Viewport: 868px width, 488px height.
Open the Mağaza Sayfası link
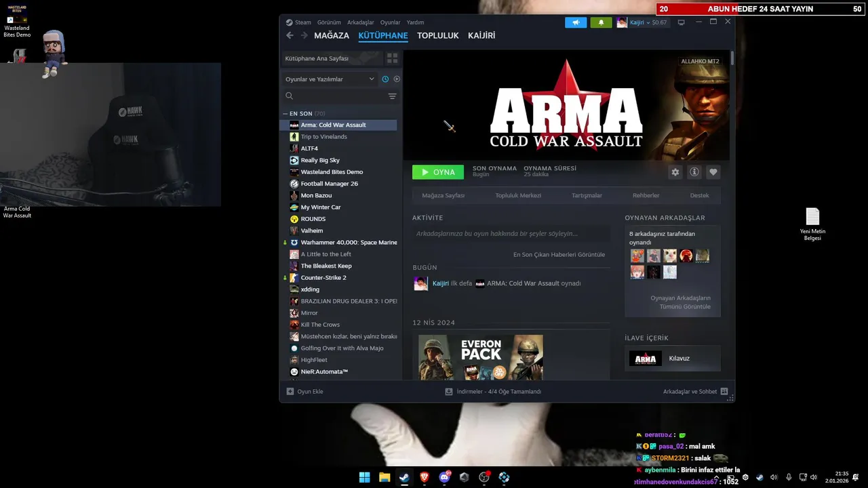pyautogui.click(x=443, y=195)
